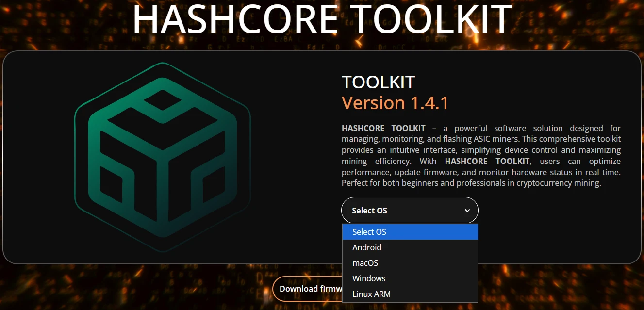The width and height of the screenshot is (644, 310).
Task: Click the chevron arrow in Select OS box
Action: 467,211
